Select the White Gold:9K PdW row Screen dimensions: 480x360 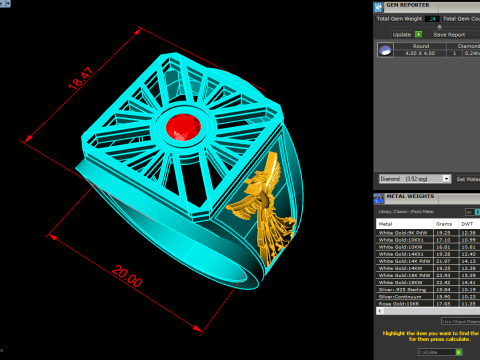pos(428,233)
